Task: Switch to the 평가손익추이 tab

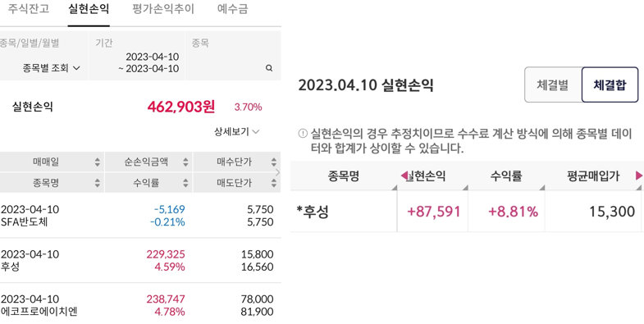Action: pyautogui.click(x=163, y=9)
